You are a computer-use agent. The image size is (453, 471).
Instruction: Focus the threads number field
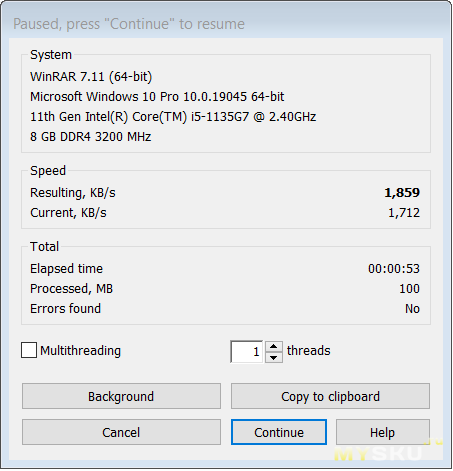point(247,352)
